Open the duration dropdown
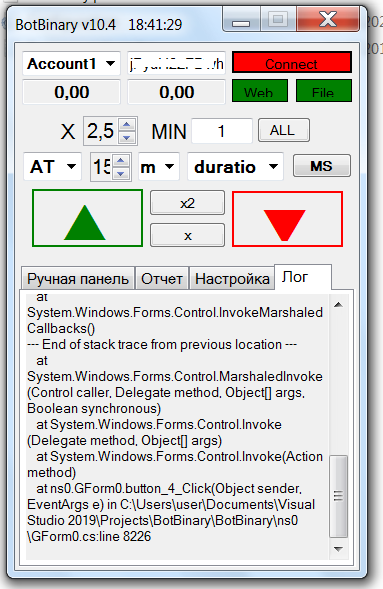Viewport: 383px width, 589px height. click(235, 166)
